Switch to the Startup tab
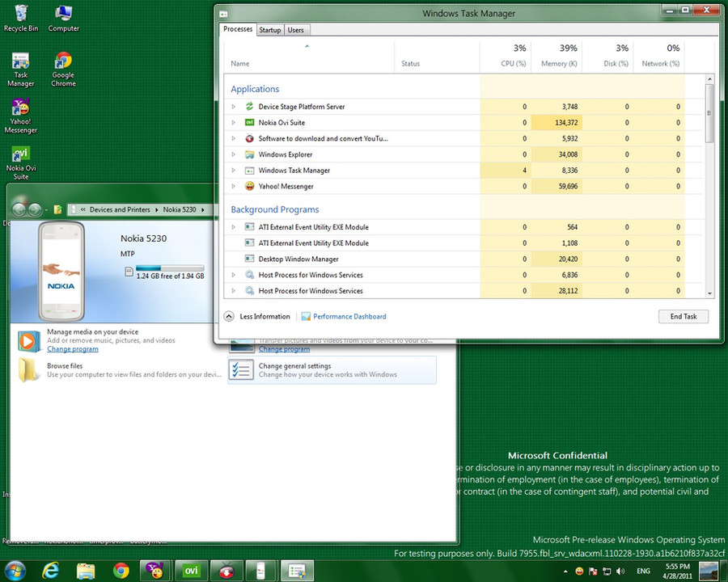The image size is (728, 582). coord(269,30)
